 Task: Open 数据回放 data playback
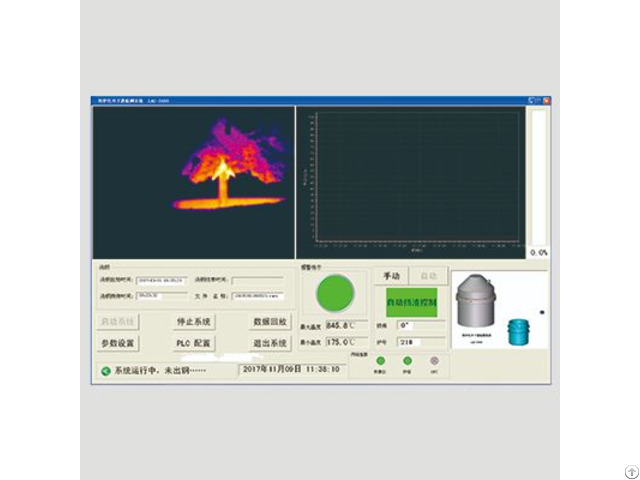pyautogui.click(x=269, y=322)
